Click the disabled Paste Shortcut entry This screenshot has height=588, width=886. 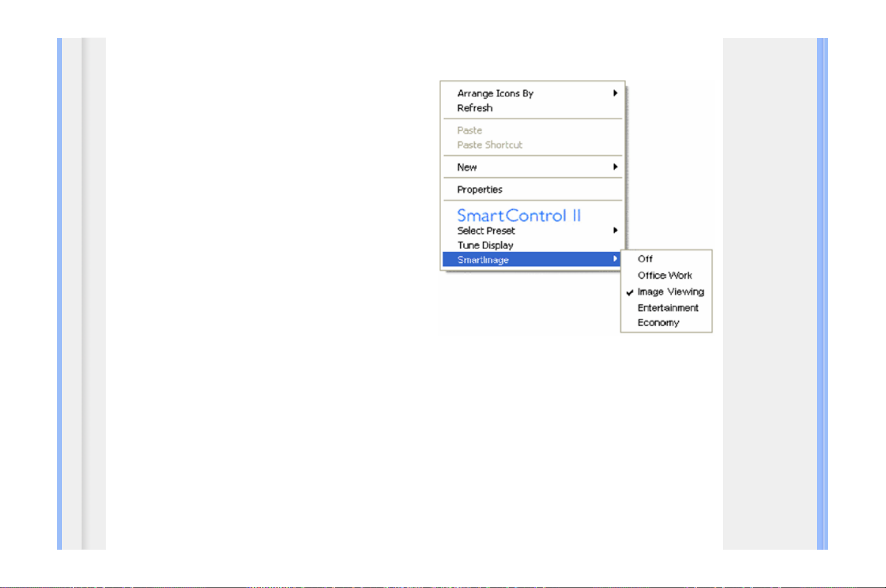[490, 145]
